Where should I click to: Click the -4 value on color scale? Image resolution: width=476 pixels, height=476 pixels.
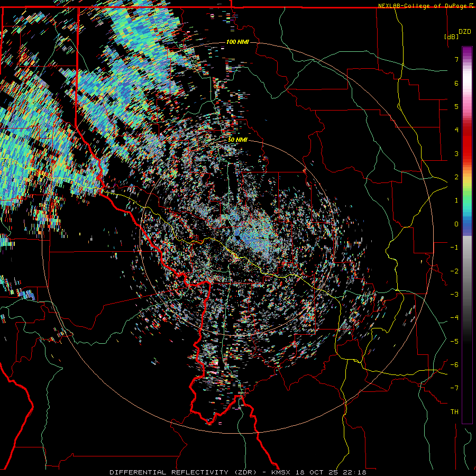[x=454, y=318]
